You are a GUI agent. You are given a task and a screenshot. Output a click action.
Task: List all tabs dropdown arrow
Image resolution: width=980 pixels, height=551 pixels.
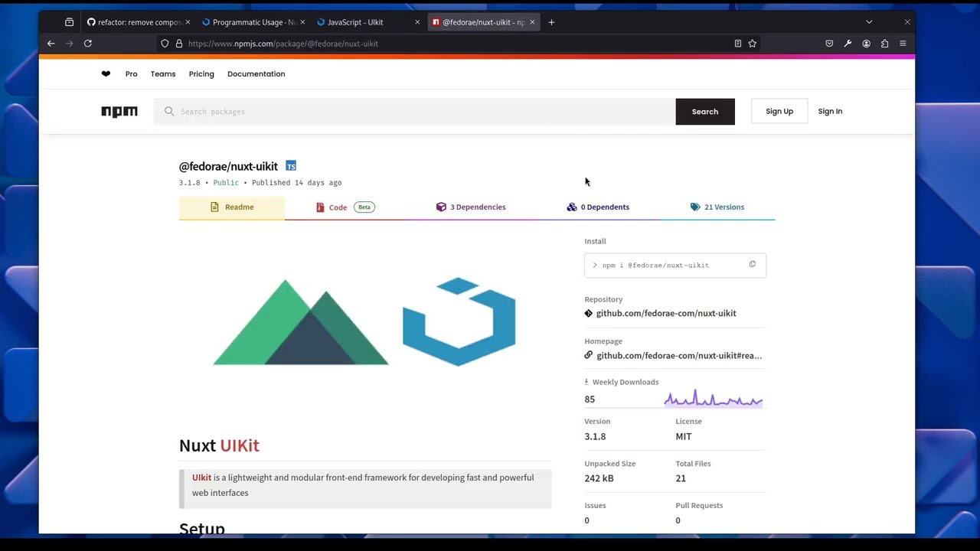pos(869,22)
